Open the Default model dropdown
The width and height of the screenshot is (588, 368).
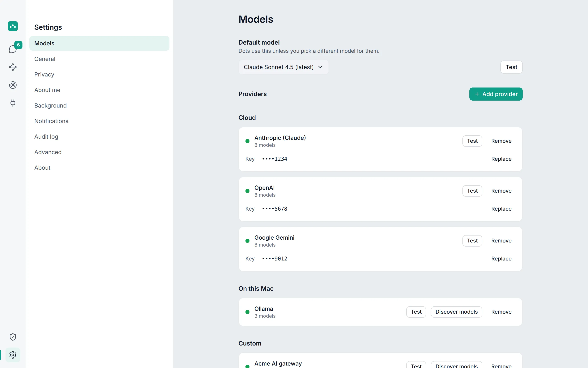click(283, 67)
